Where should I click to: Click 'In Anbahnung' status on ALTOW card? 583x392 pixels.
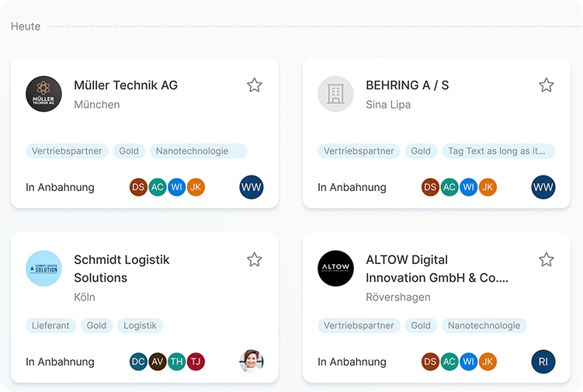pos(352,362)
